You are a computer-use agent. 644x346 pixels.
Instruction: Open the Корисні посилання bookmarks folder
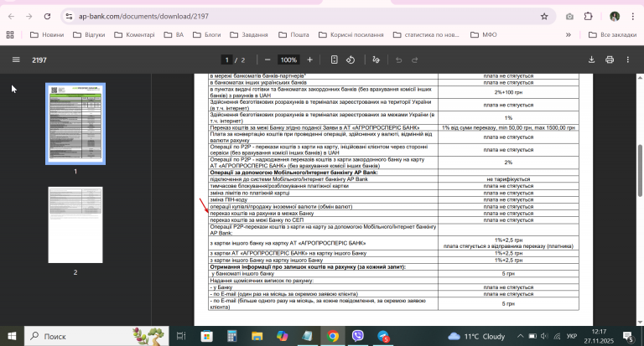tap(351, 35)
